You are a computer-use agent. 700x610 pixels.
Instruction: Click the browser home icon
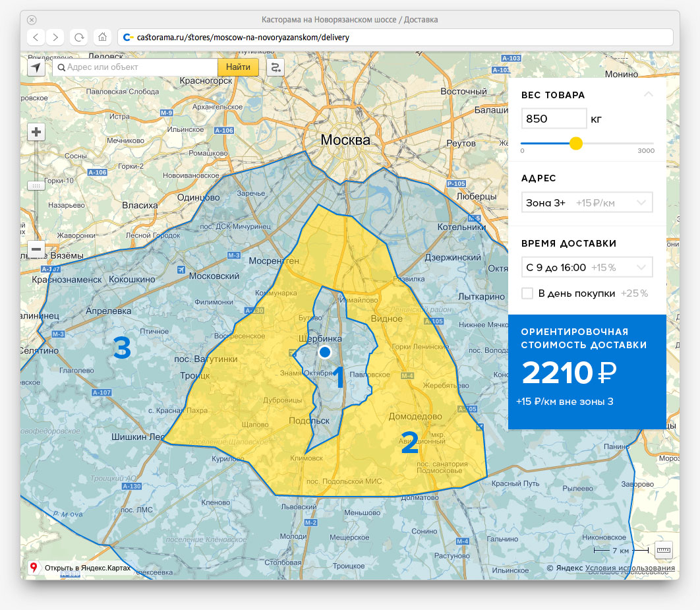pos(102,37)
